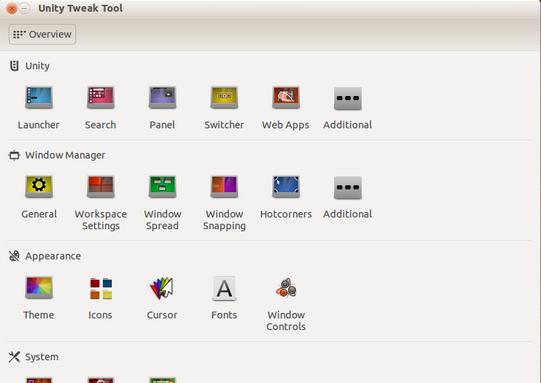Image resolution: width=541 pixels, height=383 pixels.
Task: Open the Window Spread icon
Action: click(162, 187)
